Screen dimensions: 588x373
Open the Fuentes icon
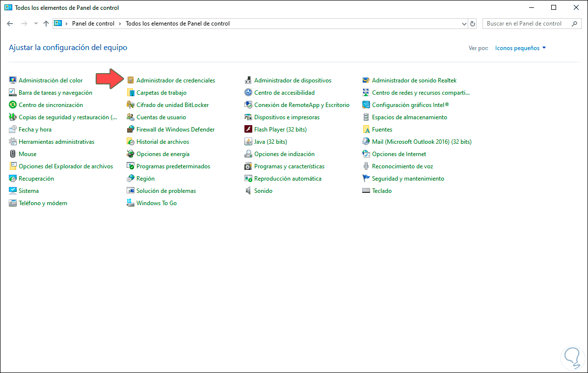point(366,130)
